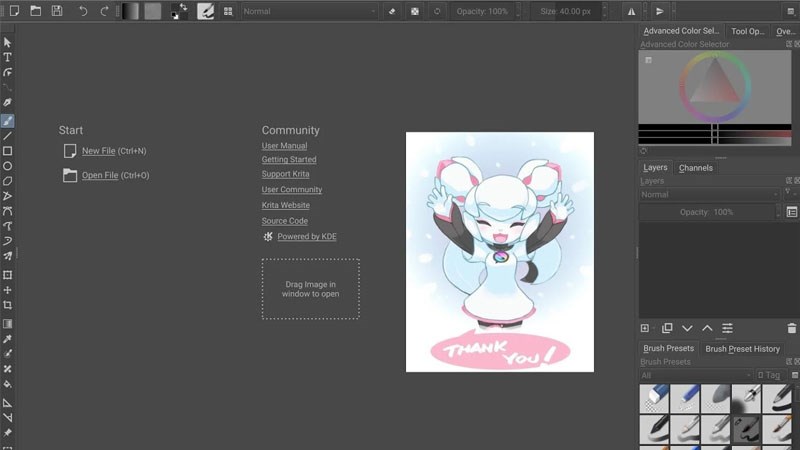This screenshot has height=450, width=800.
Task: Switch to the Brush Preset History tab
Action: 742,349
